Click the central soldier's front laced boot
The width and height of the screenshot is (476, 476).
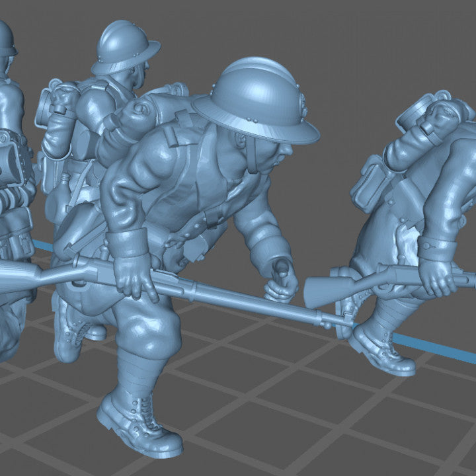pos(139,423)
